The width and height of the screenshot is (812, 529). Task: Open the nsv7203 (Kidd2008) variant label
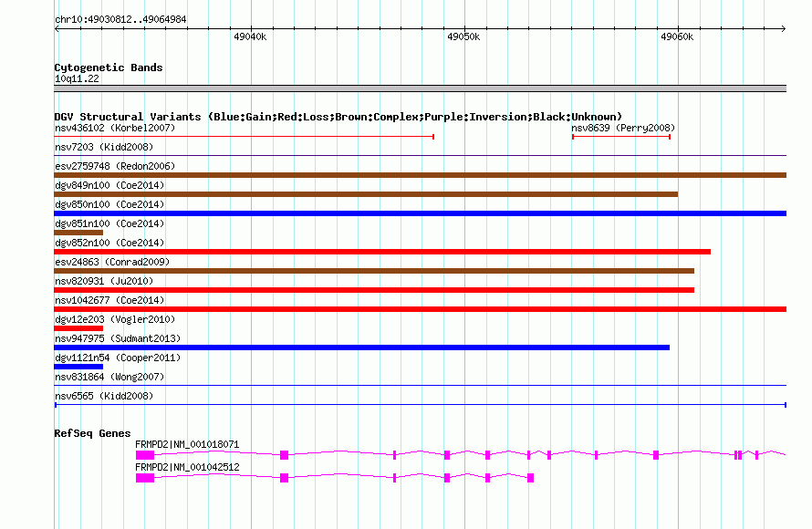pyautogui.click(x=104, y=147)
